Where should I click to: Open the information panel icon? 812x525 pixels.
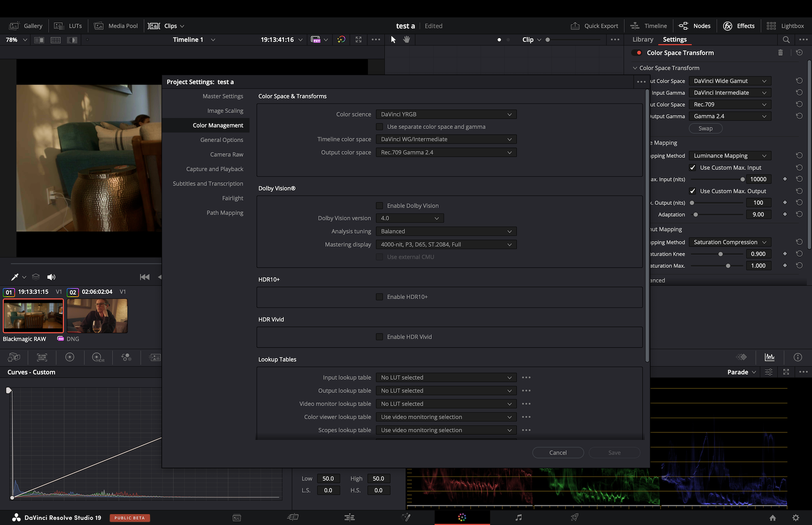tap(798, 357)
